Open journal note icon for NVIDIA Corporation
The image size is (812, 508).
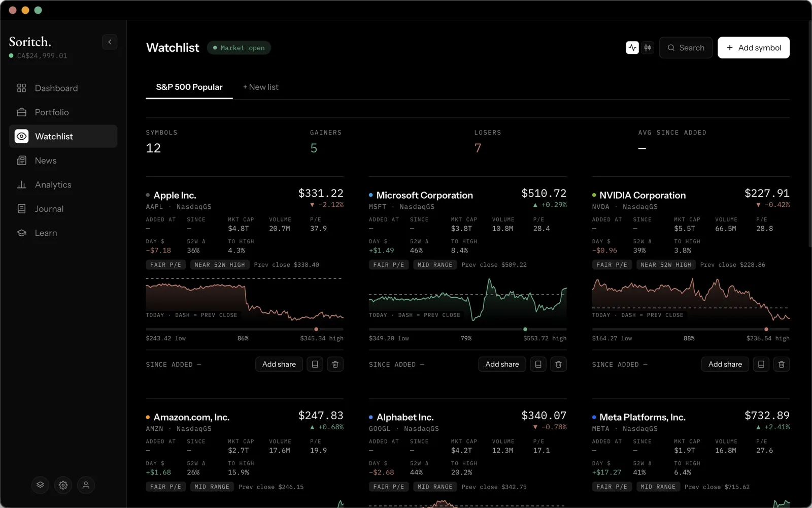tap(761, 364)
